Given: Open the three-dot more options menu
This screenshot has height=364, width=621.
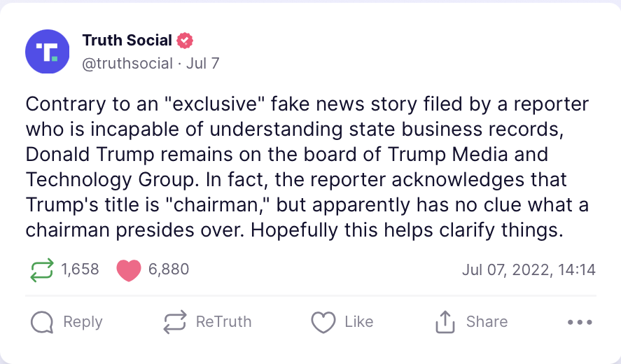Looking at the screenshot, I should [580, 322].
